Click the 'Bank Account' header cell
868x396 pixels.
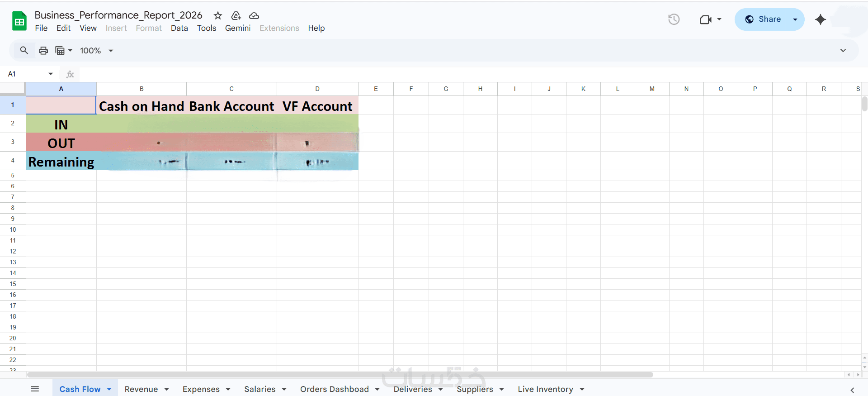click(231, 105)
